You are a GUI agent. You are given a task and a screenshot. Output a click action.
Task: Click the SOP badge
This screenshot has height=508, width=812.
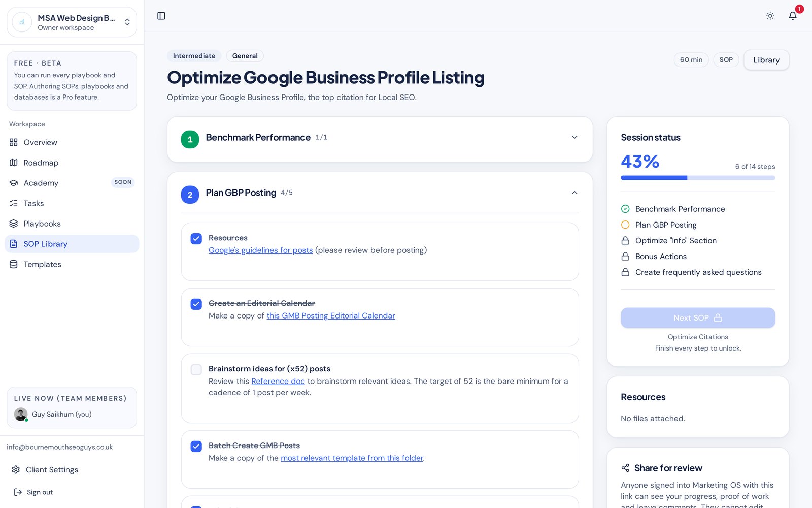pyautogui.click(x=726, y=60)
